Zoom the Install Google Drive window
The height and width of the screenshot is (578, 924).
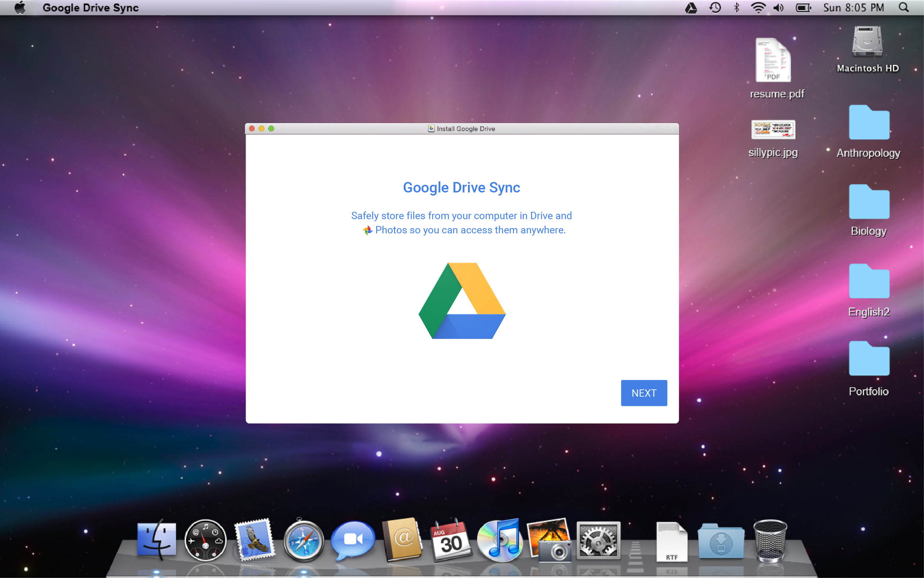(271, 128)
